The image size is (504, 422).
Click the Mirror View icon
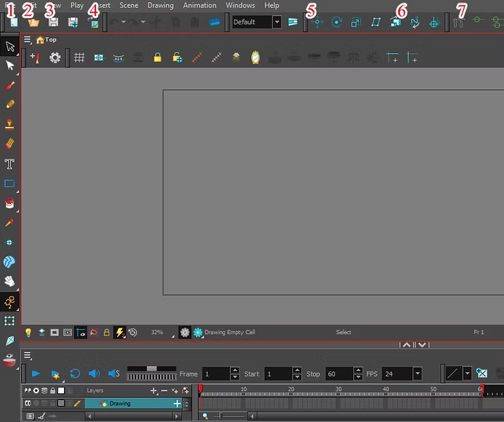click(x=255, y=57)
